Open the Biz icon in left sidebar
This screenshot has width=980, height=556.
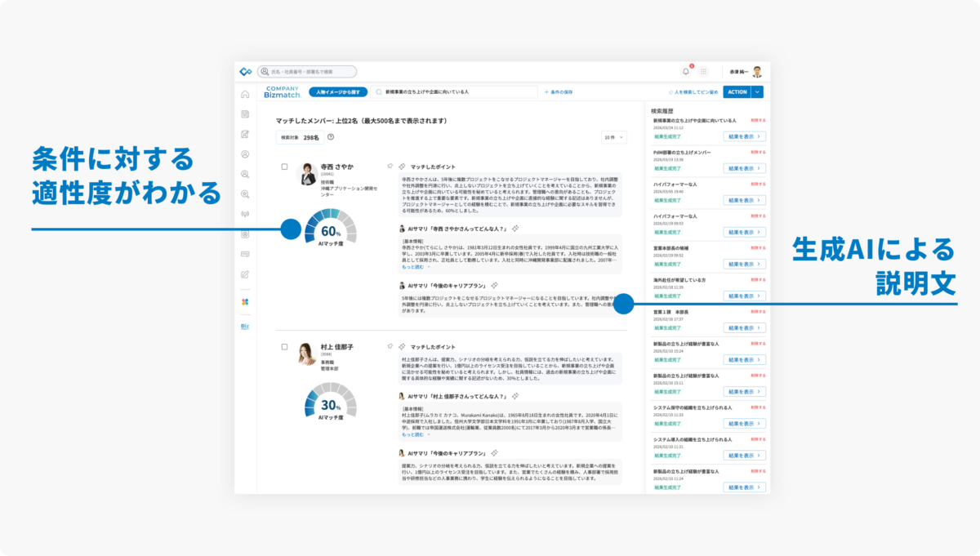245,326
